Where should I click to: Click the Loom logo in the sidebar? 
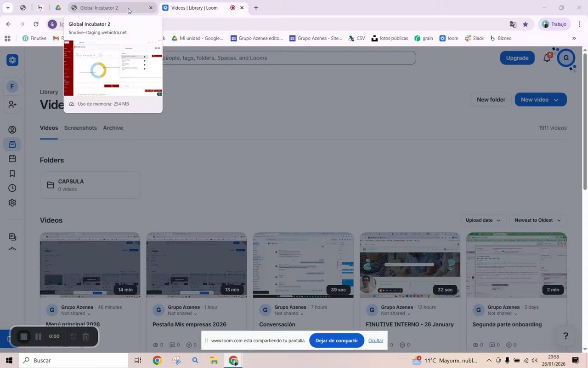coord(12,60)
